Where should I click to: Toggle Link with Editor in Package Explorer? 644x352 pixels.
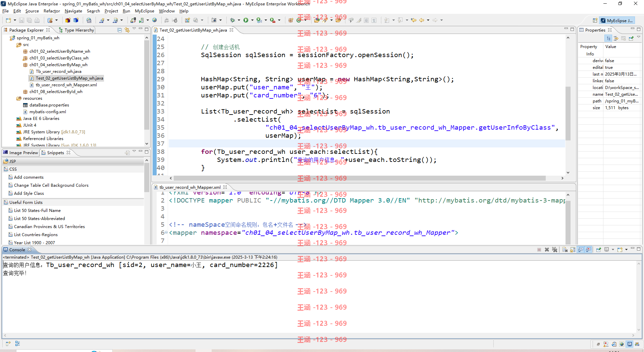coord(127,30)
